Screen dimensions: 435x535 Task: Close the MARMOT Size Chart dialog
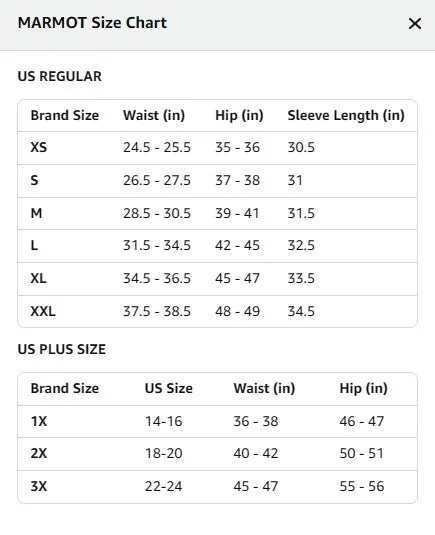(415, 24)
